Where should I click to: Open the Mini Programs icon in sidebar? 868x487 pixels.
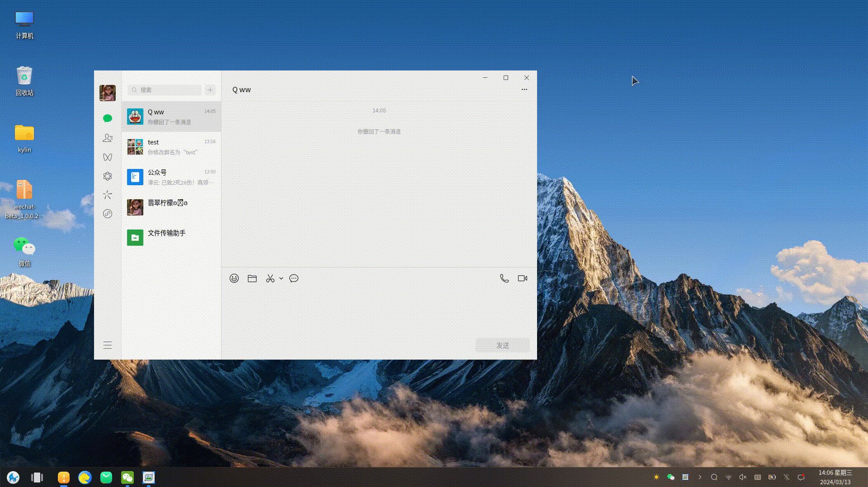(x=108, y=214)
